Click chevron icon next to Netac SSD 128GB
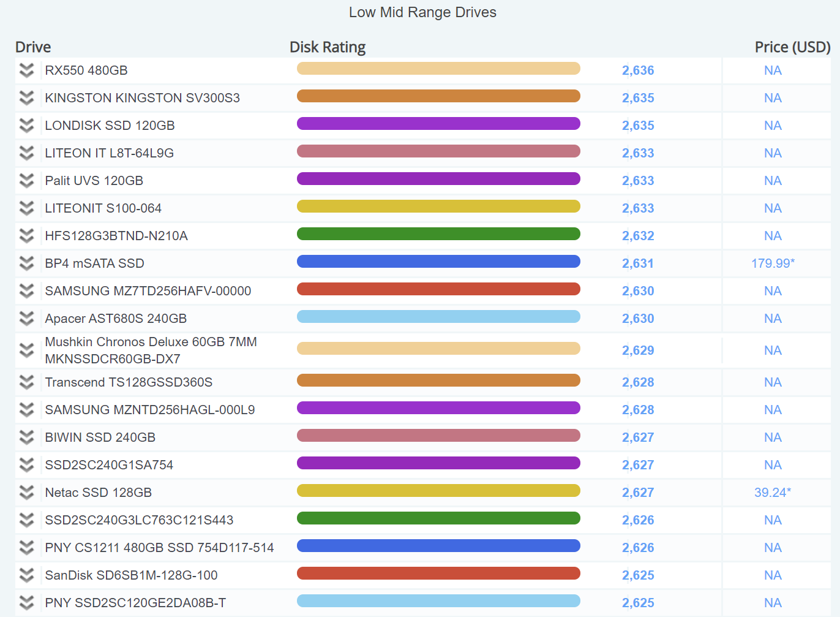This screenshot has height=617, width=840. tap(26, 493)
